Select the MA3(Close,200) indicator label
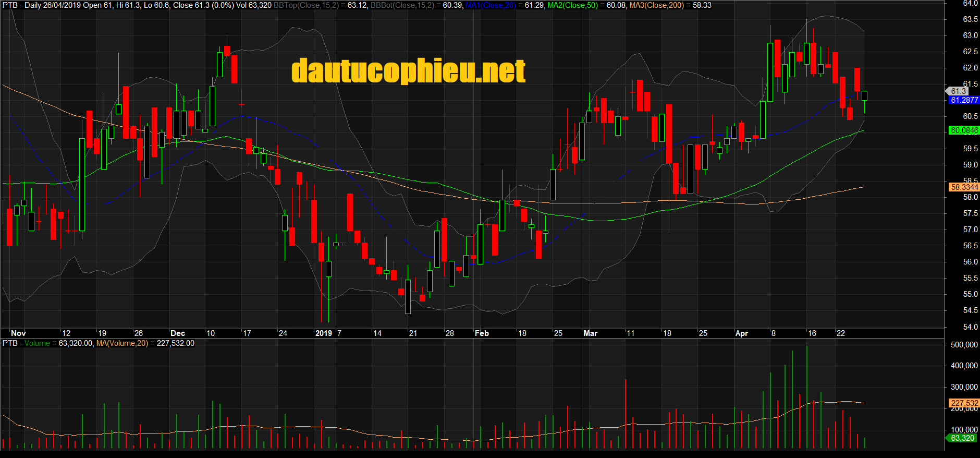 point(657,5)
